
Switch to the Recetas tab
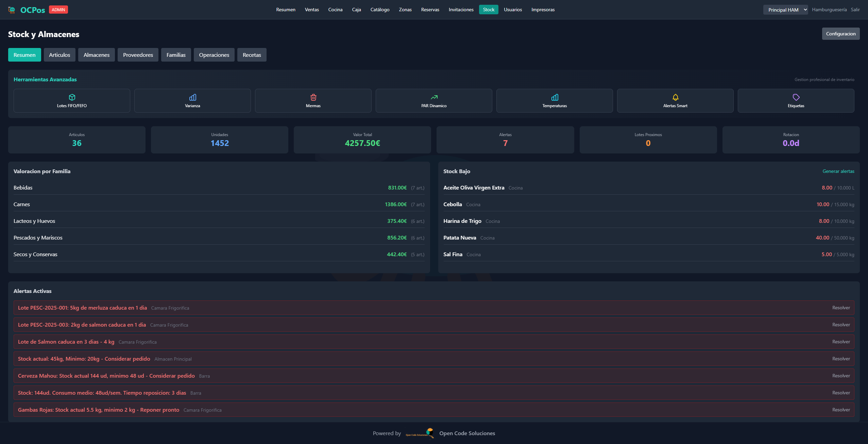pos(252,55)
